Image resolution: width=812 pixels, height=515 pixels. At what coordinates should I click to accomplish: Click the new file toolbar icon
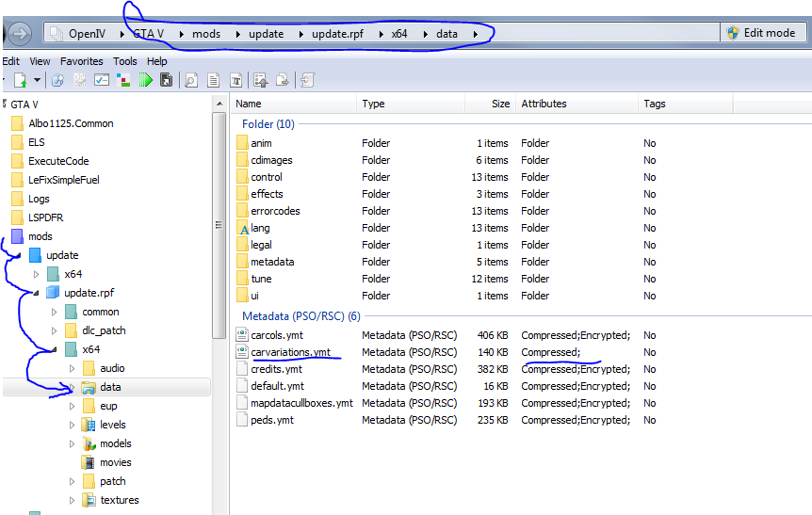point(20,81)
